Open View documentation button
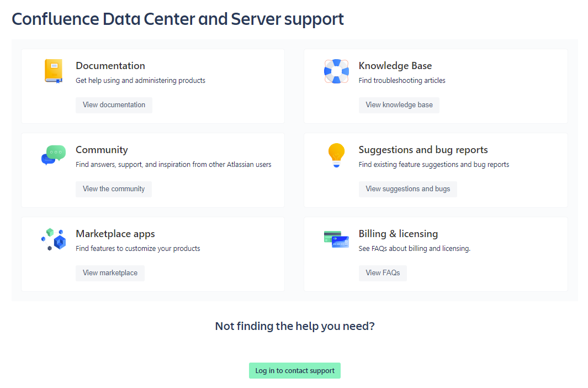Image resolution: width=588 pixels, height=388 pixels. coord(114,105)
